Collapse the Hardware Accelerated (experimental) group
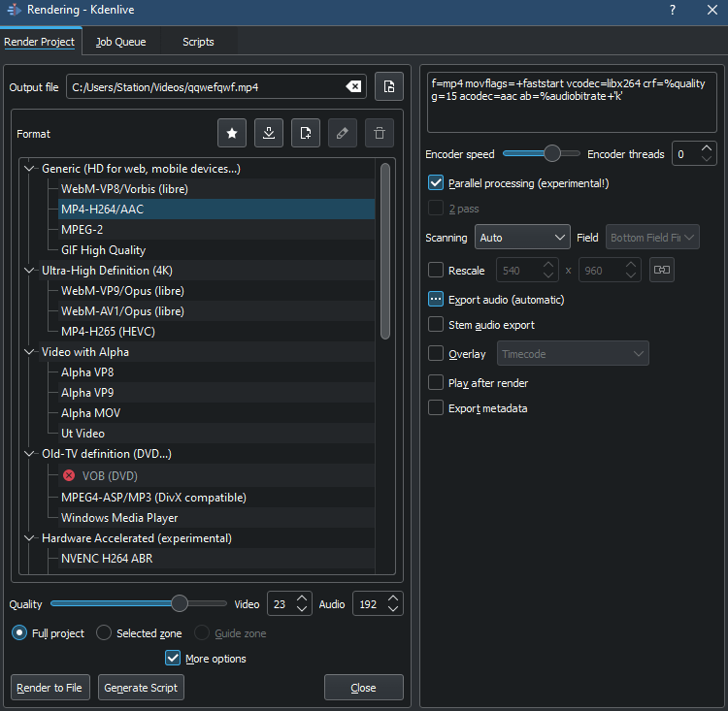 coord(30,538)
